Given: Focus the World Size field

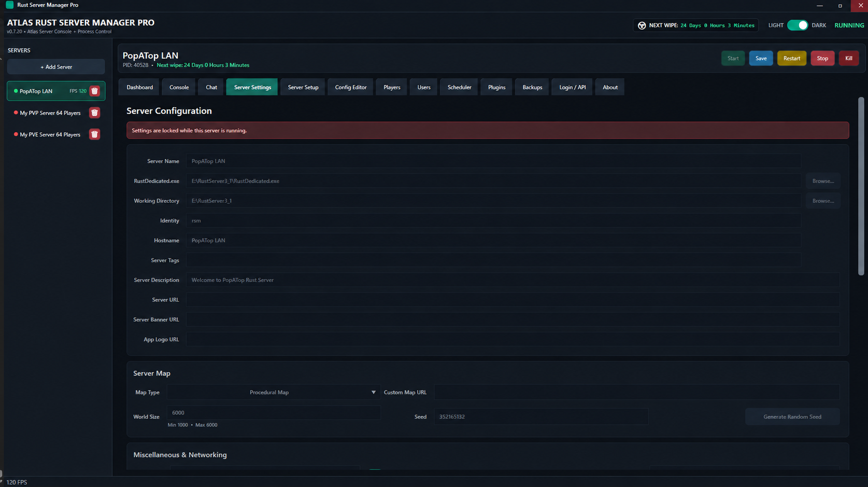Looking at the screenshot, I should coord(274,413).
